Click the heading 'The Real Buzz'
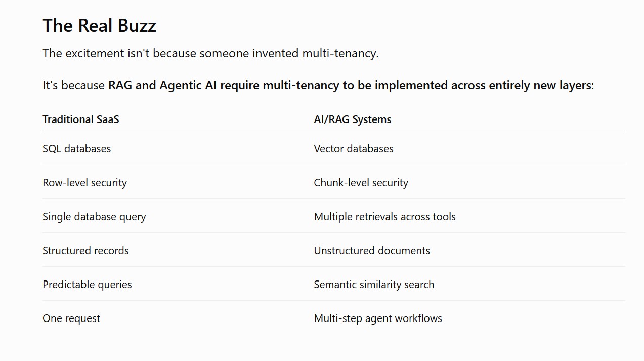The height and width of the screenshot is (361, 644). pos(99,26)
